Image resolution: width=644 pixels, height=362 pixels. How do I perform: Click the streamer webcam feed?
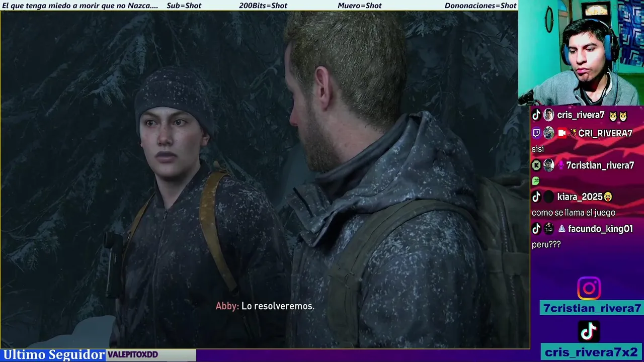click(581, 52)
